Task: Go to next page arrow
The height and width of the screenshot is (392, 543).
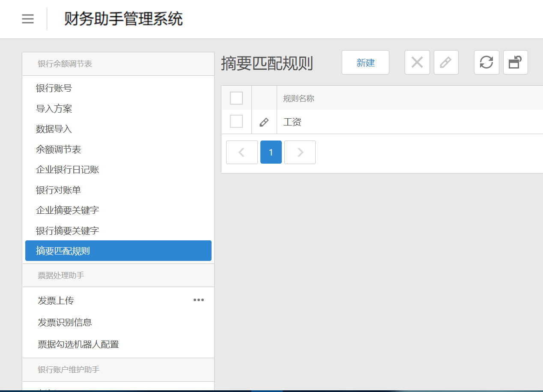Action: click(300, 152)
